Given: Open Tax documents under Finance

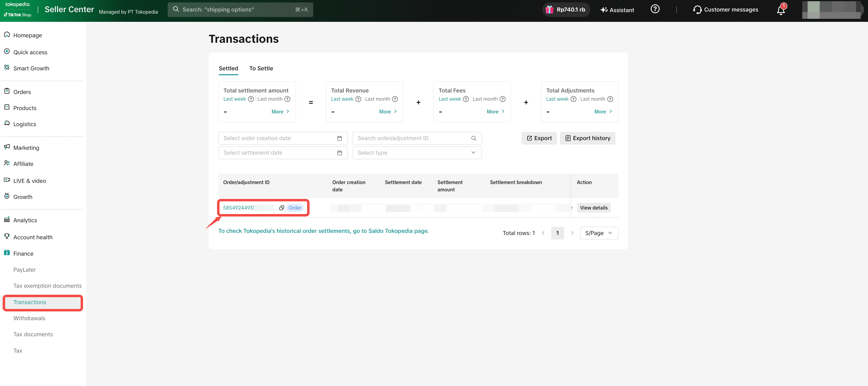Looking at the screenshot, I should (33, 334).
